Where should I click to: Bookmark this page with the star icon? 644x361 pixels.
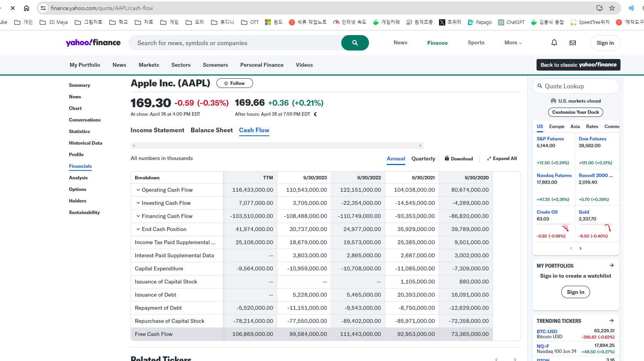pos(612,8)
